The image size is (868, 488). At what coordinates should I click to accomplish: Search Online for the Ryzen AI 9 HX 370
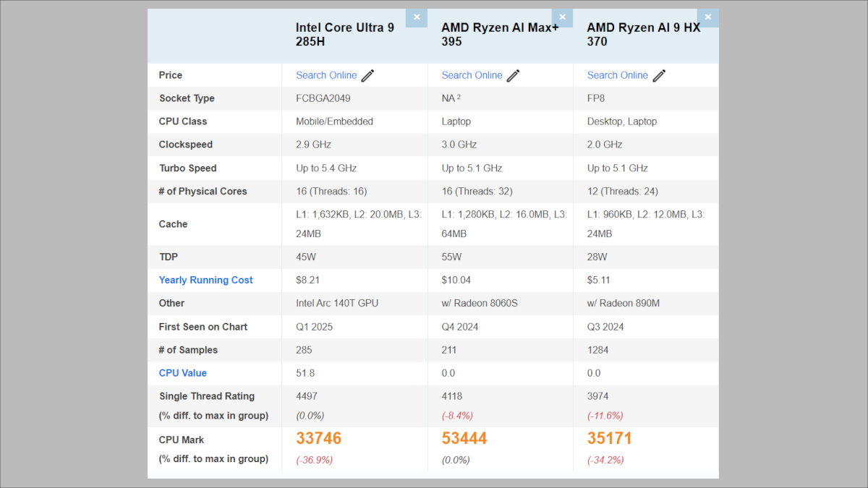[617, 74]
